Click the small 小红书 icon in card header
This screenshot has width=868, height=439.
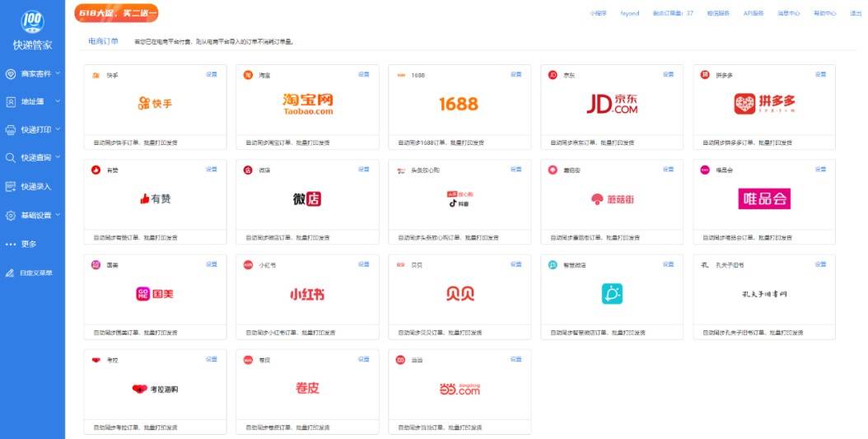click(x=248, y=265)
